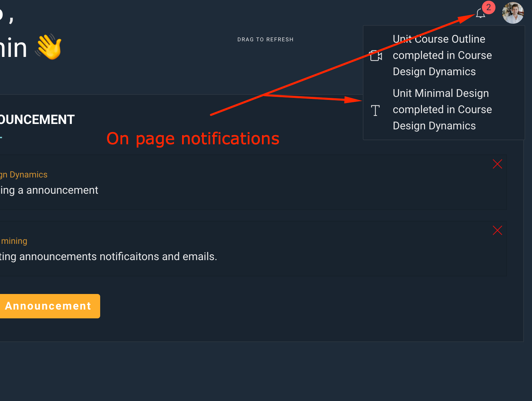Select the 'ing a announcement' message text
The width and height of the screenshot is (532, 401).
49,190
